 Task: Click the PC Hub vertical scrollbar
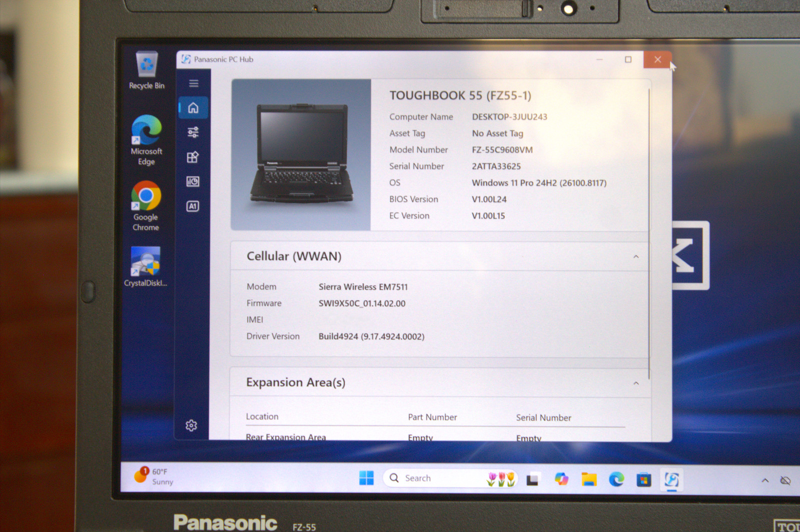(x=649, y=234)
